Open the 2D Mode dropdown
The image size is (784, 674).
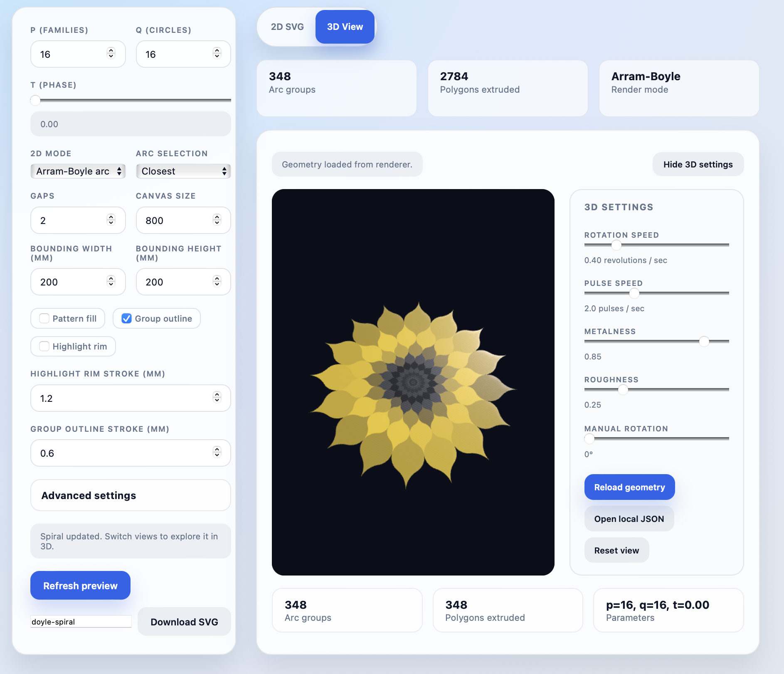pyautogui.click(x=78, y=171)
